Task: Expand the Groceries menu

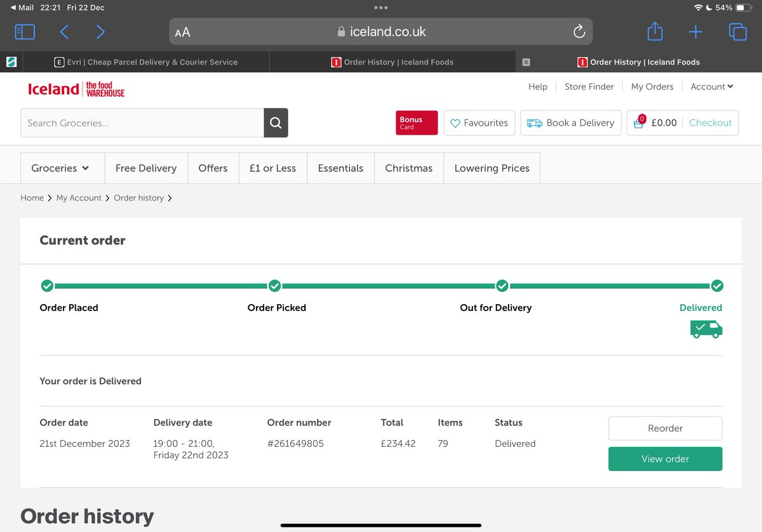Action: [62, 168]
